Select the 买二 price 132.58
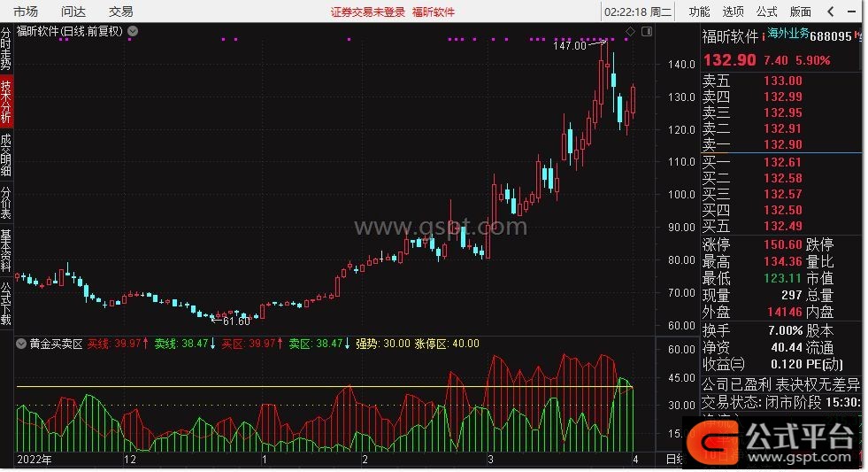Image resolution: width=868 pixels, height=472 pixels. click(x=783, y=178)
